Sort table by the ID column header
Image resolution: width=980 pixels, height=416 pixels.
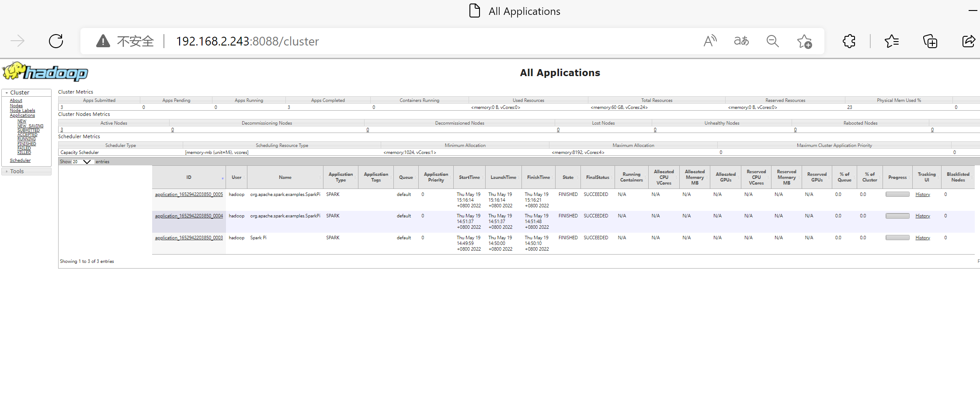(x=189, y=178)
